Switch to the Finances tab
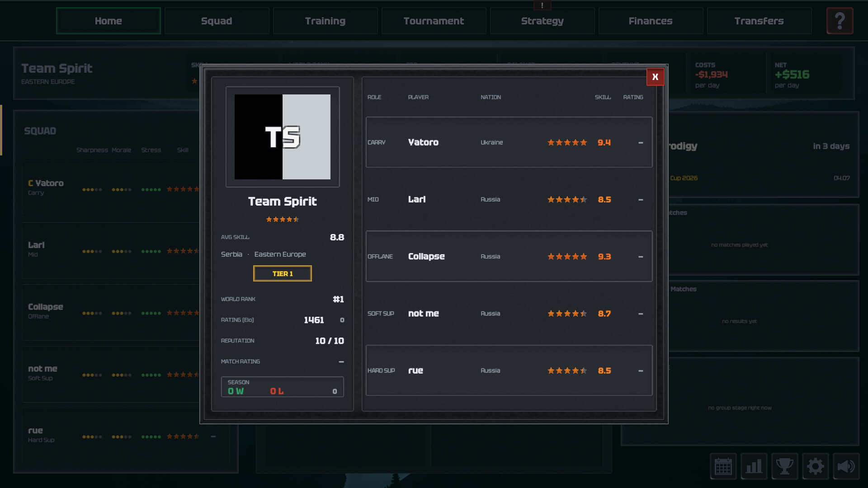 (x=651, y=21)
